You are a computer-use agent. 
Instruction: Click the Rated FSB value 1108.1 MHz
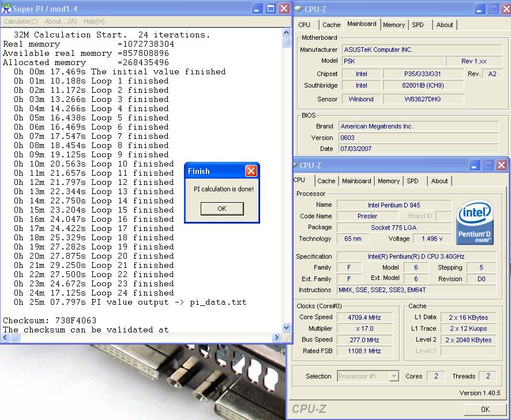(x=365, y=351)
